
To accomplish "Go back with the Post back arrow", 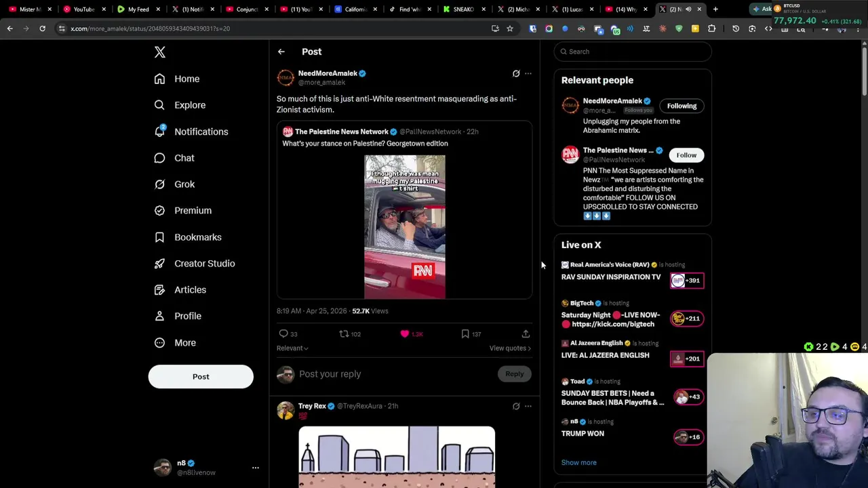I will tap(281, 52).
